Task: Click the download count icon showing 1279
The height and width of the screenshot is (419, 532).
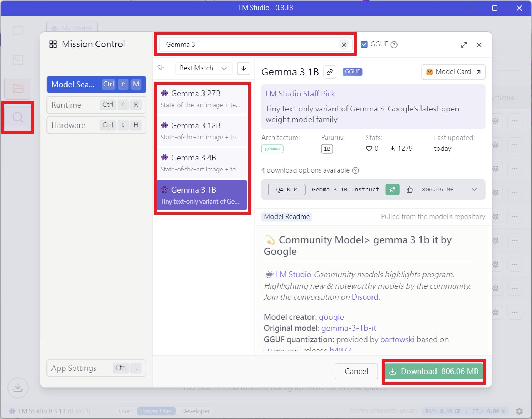Action: [392, 149]
